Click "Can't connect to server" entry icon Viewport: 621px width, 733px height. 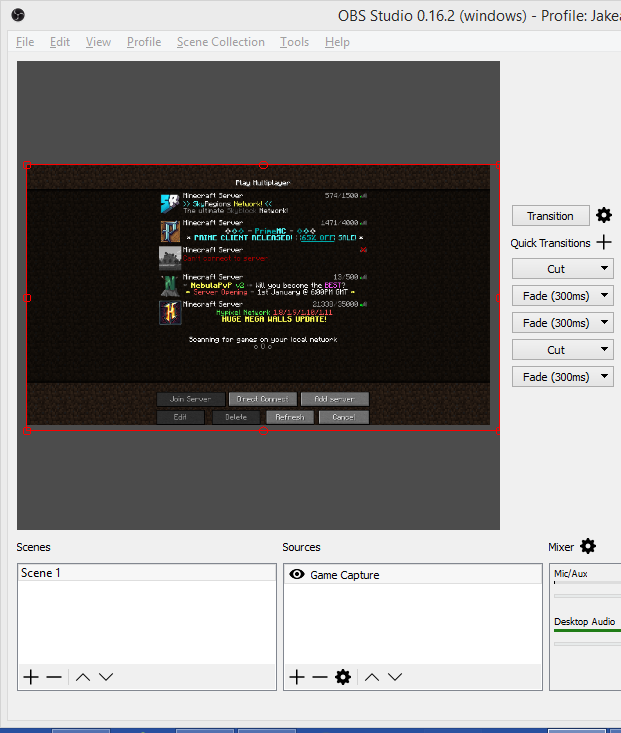(170, 259)
